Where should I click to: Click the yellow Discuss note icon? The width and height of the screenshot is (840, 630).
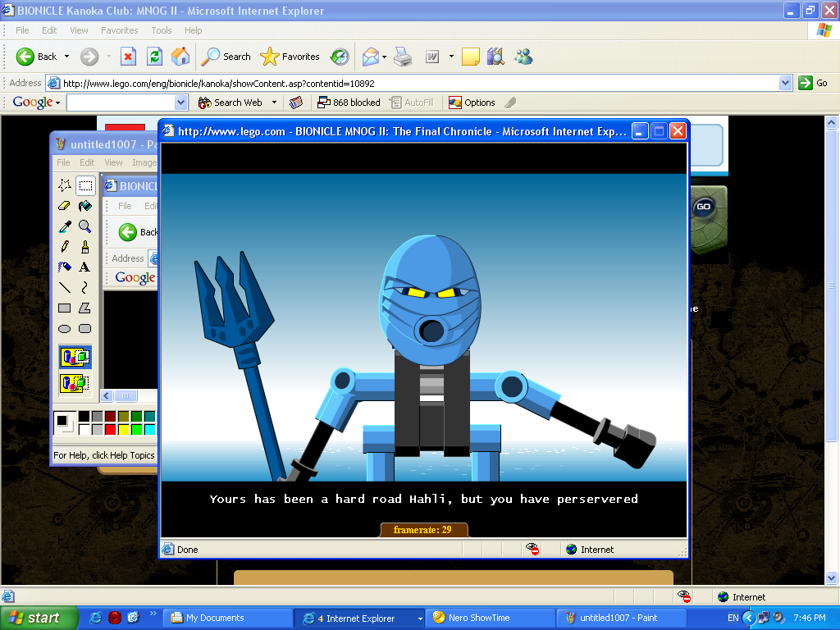pos(470,57)
